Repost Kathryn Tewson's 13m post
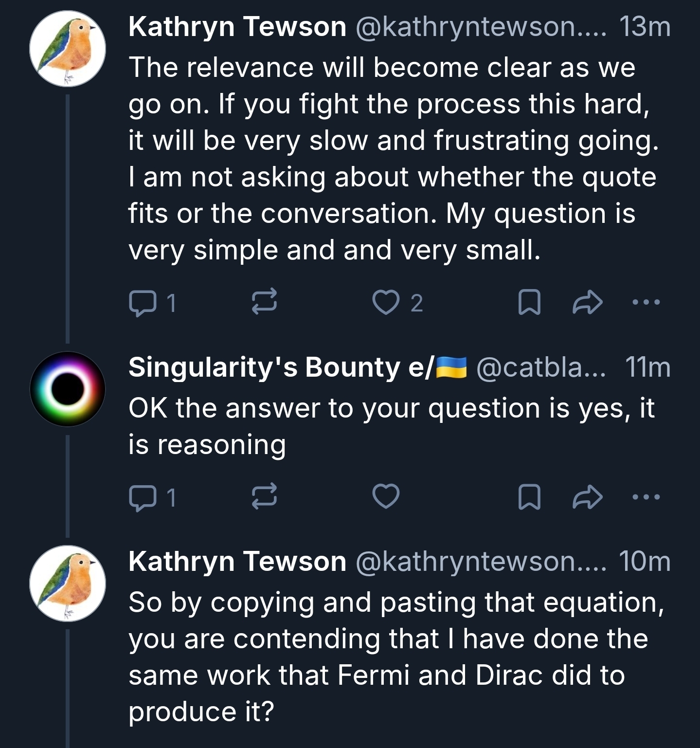The width and height of the screenshot is (700, 748). point(265,302)
